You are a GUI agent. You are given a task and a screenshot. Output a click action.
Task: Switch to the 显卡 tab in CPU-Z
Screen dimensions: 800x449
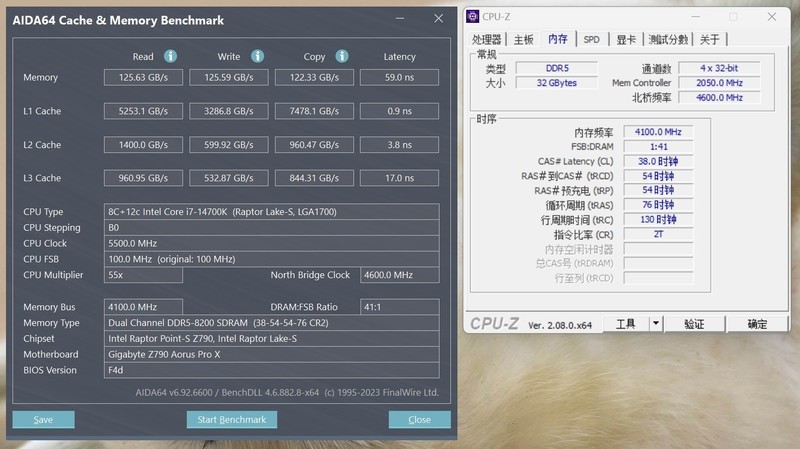(x=626, y=39)
